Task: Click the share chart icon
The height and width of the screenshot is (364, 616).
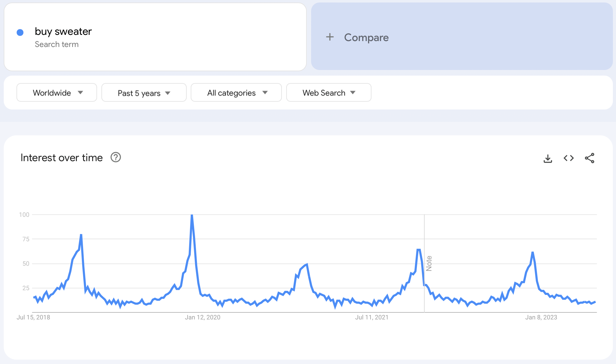Action: [x=589, y=158]
